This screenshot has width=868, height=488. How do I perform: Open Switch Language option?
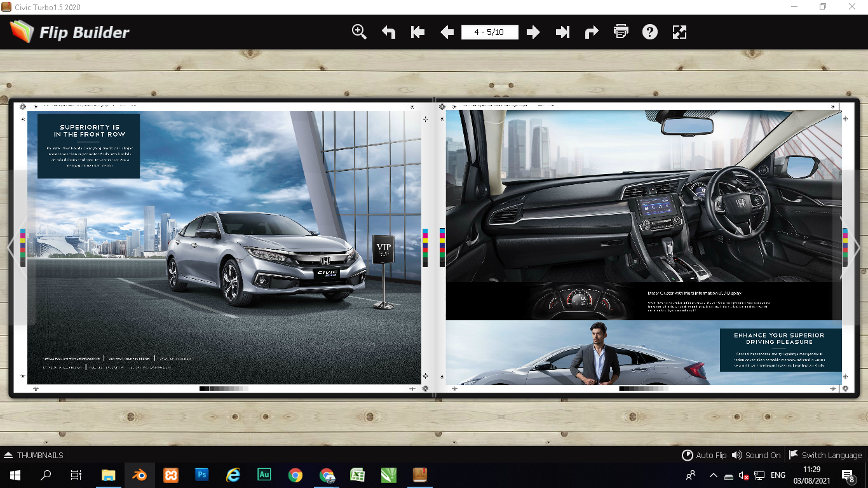(x=825, y=455)
